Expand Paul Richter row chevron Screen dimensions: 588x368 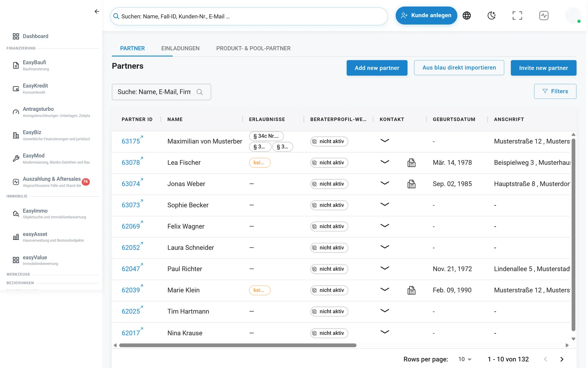pyautogui.click(x=385, y=268)
